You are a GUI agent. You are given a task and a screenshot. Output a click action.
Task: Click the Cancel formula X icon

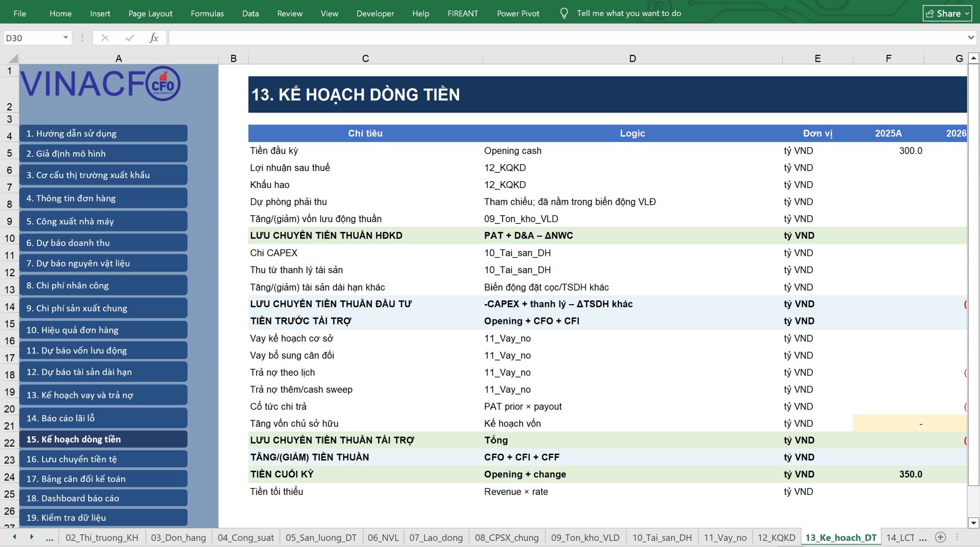coord(105,38)
